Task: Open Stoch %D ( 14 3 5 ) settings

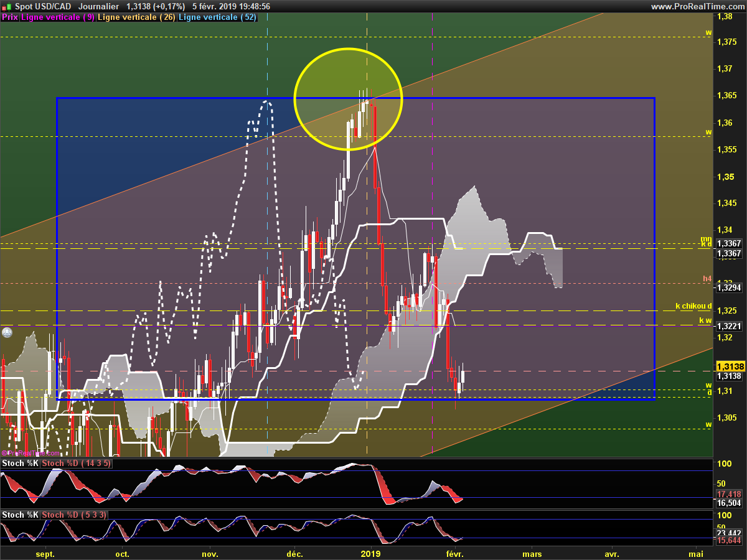Action: click(77, 464)
